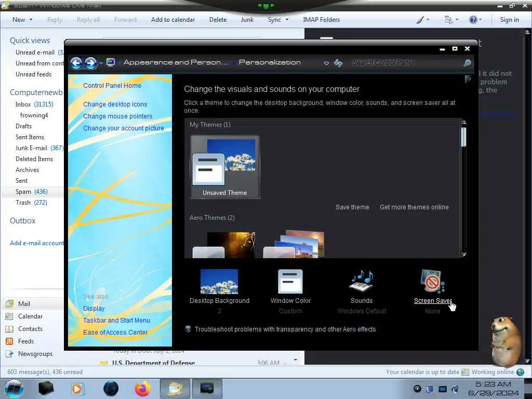532x399 pixels.
Task: Click the refresh icon beside the address bar
Action: point(338,63)
